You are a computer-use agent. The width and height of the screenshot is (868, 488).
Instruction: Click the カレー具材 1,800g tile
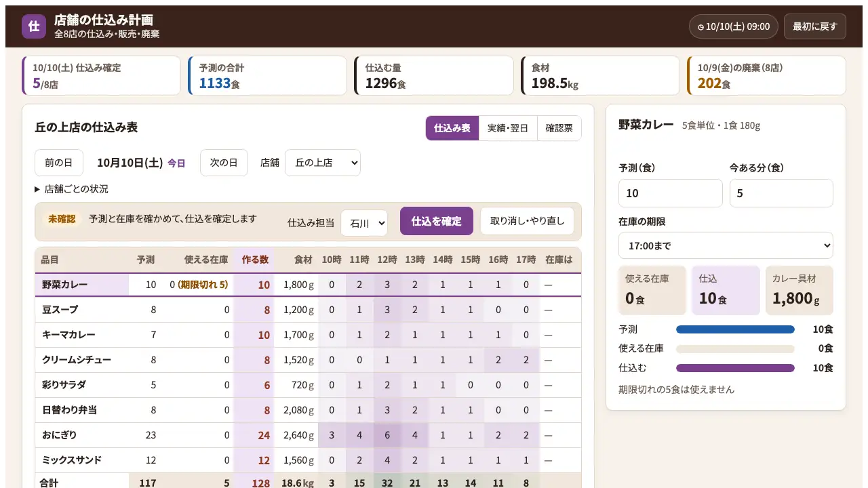800,290
